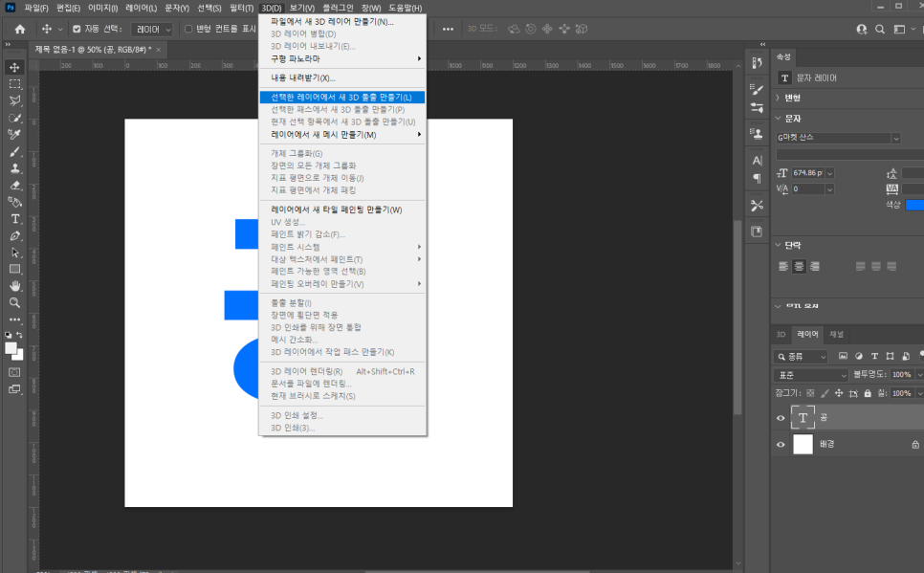Viewport: 924px width, 573px height.
Task: Open the 표준 blend mode dropdown
Action: (x=811, y=375)
